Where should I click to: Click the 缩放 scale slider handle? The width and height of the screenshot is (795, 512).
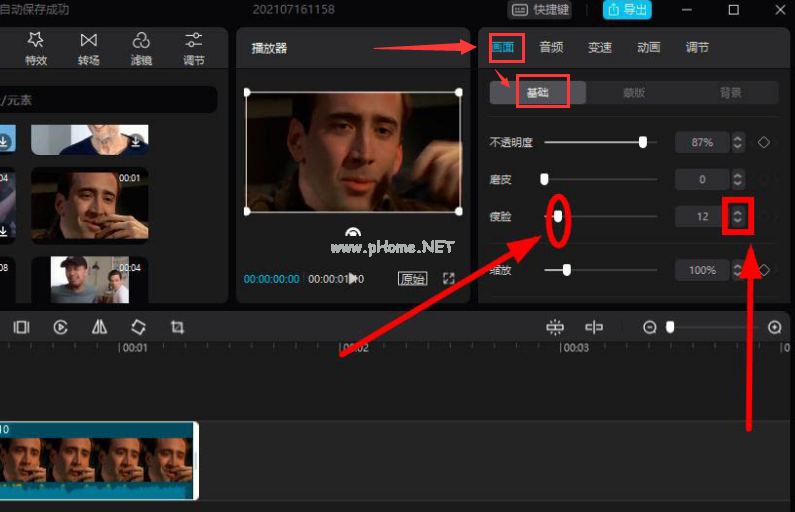click(567, 270)
